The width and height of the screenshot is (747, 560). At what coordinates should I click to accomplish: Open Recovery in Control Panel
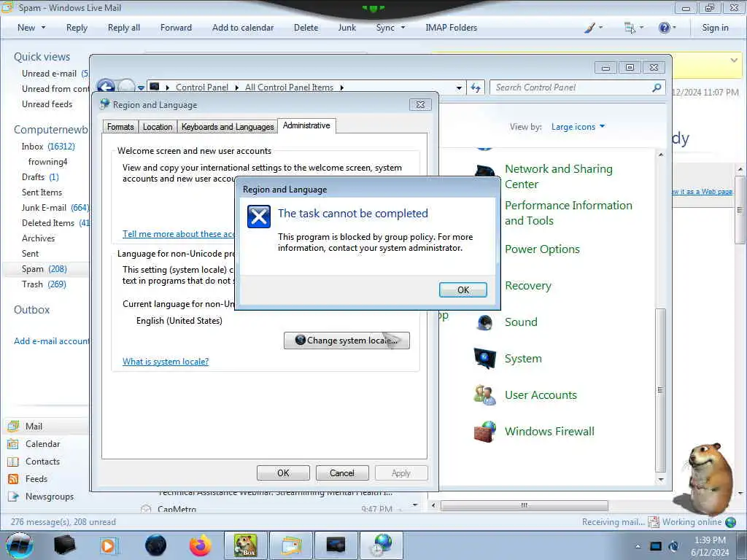click(528, 286)
